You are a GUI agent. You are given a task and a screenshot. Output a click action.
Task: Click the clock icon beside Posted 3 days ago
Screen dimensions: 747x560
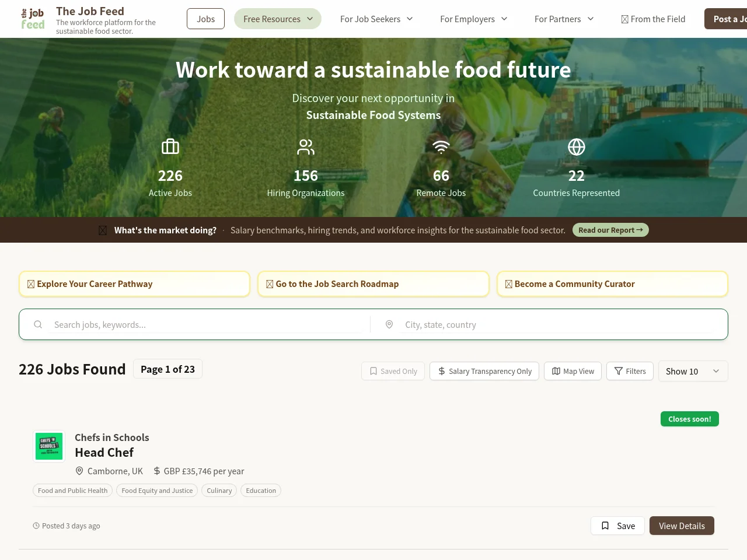(36, 526)
